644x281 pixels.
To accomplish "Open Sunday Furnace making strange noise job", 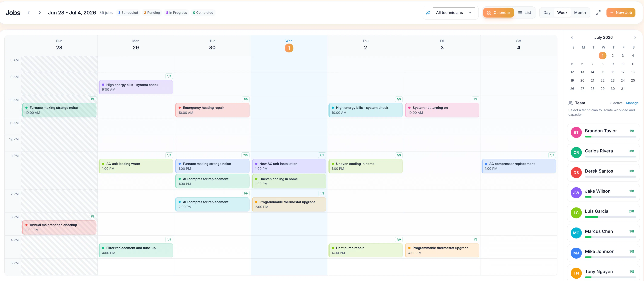I will click(x=59, y=110).
